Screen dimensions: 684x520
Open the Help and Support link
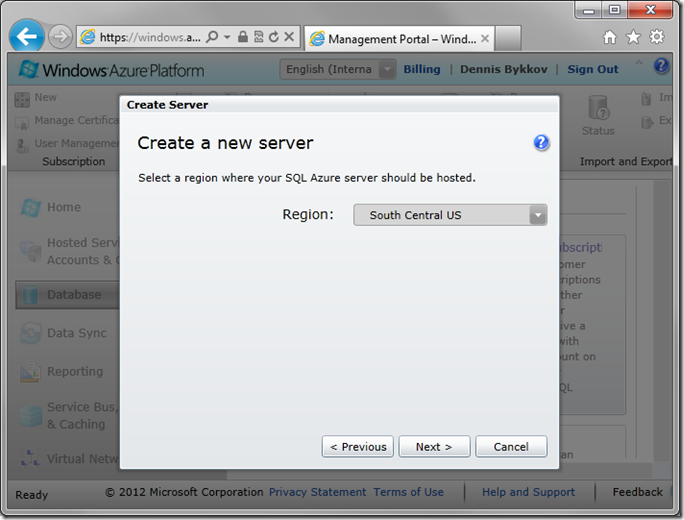(528, 492)
